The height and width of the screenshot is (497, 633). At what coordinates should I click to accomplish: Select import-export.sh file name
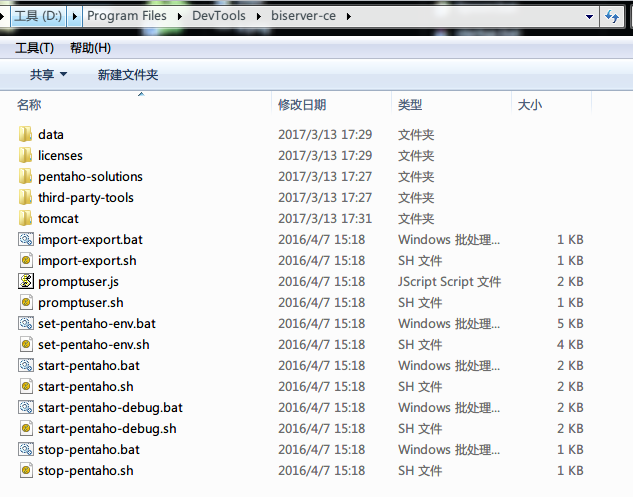tap(87, 260)
